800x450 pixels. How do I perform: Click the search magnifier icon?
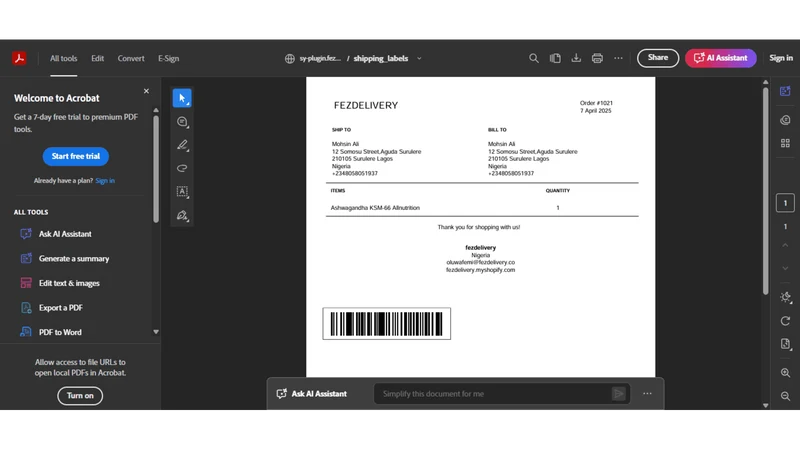[534, 58]
